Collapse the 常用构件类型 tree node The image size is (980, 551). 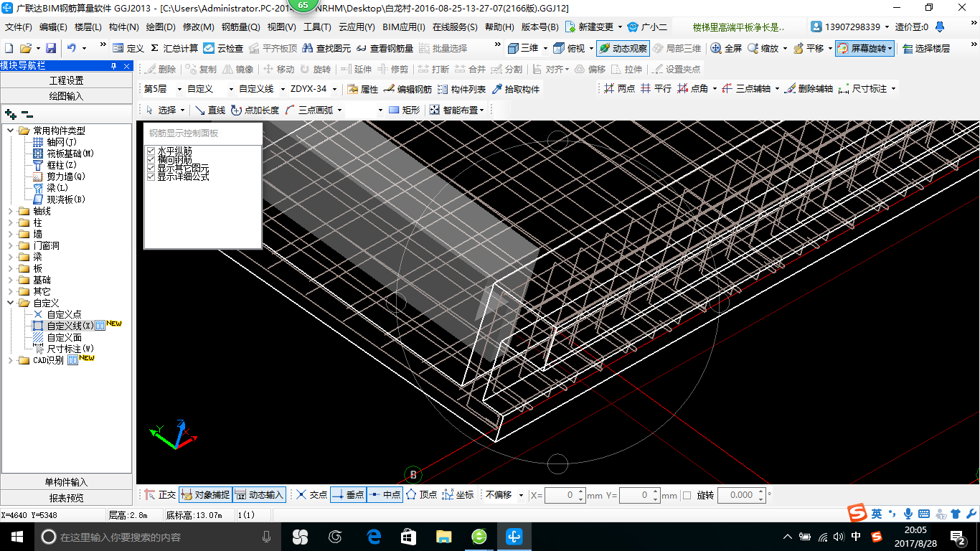pyautogui.click(x=11, y=131)
